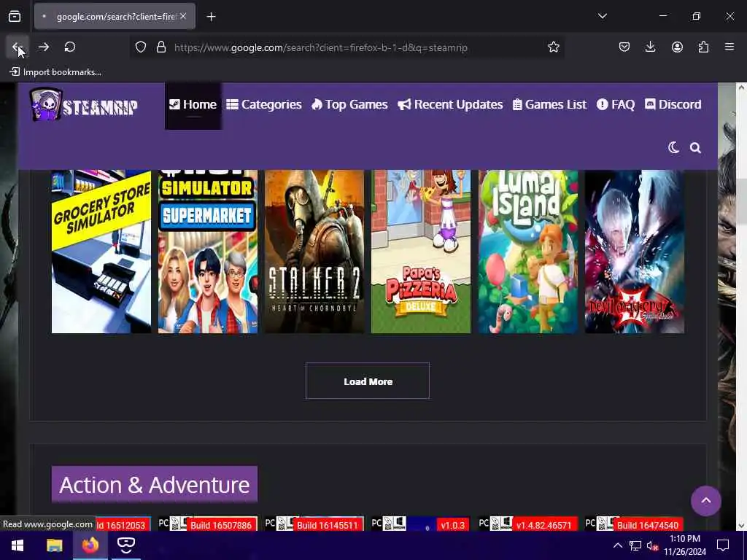Open the Pocket save icon

(624, 47)
